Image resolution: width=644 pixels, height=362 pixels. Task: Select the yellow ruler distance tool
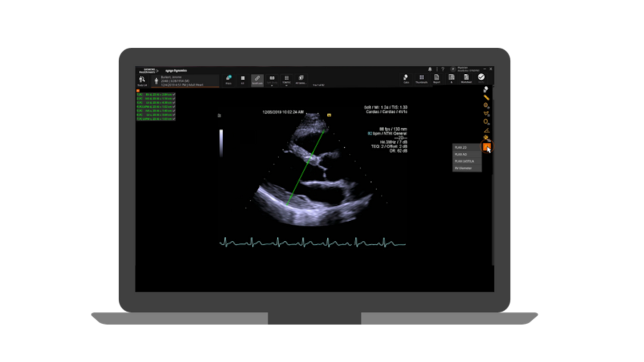point(486,97)
